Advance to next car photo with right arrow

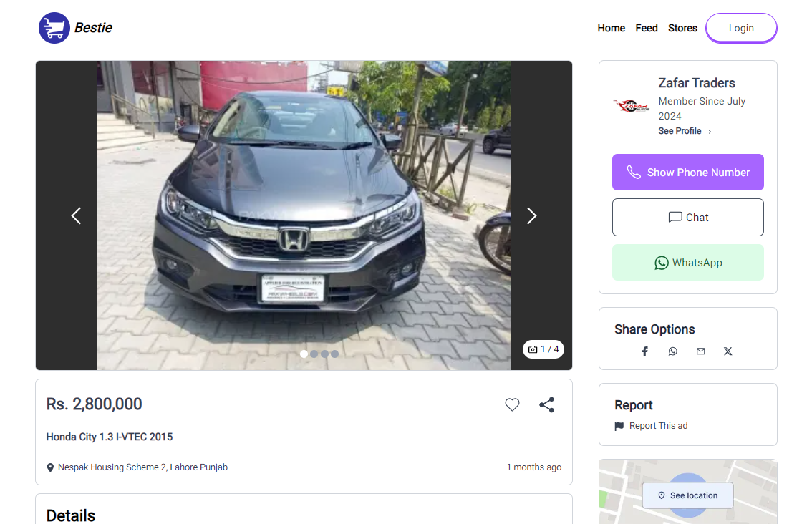pyautogui.click(x=531, y=215)
